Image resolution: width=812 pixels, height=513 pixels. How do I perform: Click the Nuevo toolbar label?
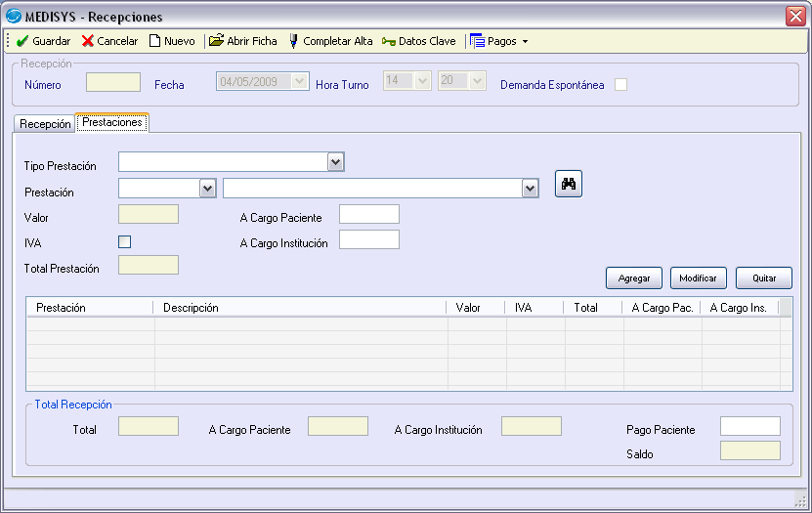[180, 41]
